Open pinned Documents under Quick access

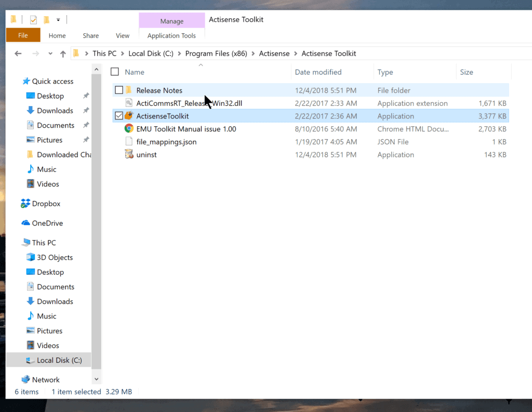(x=56, y=125)
